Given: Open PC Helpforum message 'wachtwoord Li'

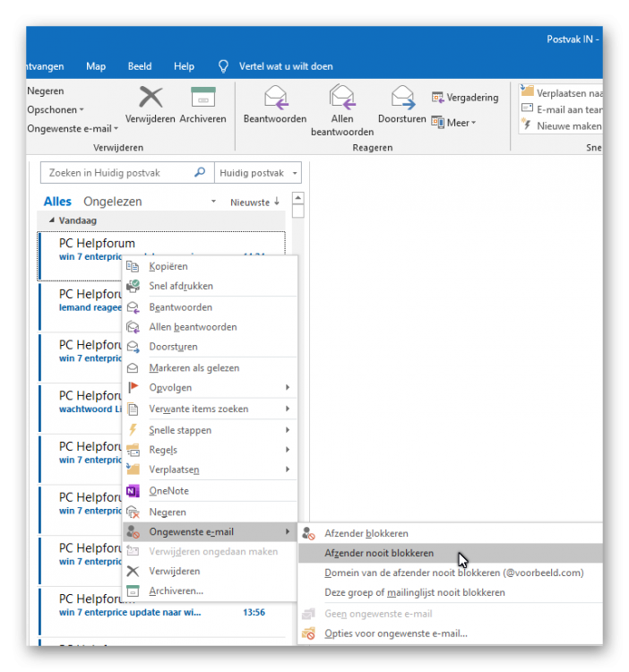Looking at the screenshot, I should tap(80, 408).
